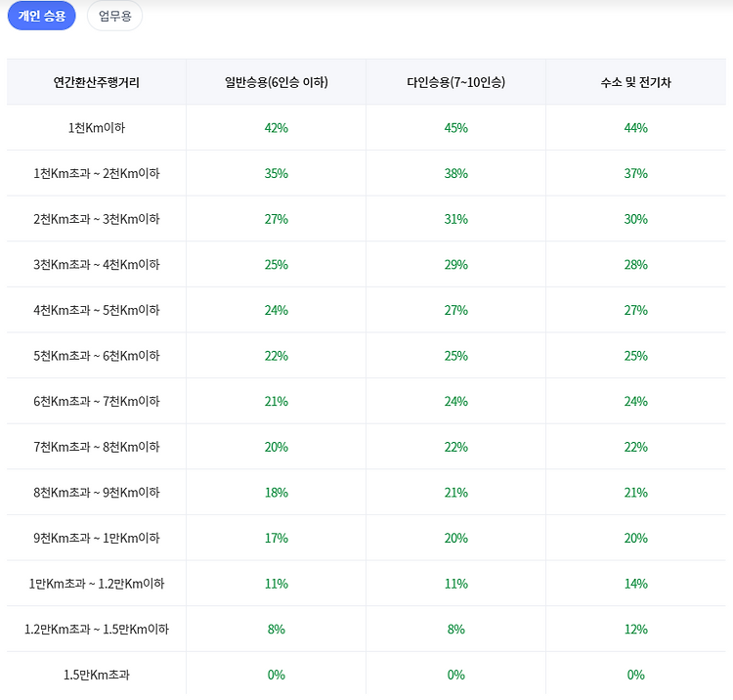The image size is (733, 700).
Task: Click 일반승용 11% in 1만Km초과 ~ 1.2만Km이하 row
Action: pyautogui.click(x=276, y=584)
